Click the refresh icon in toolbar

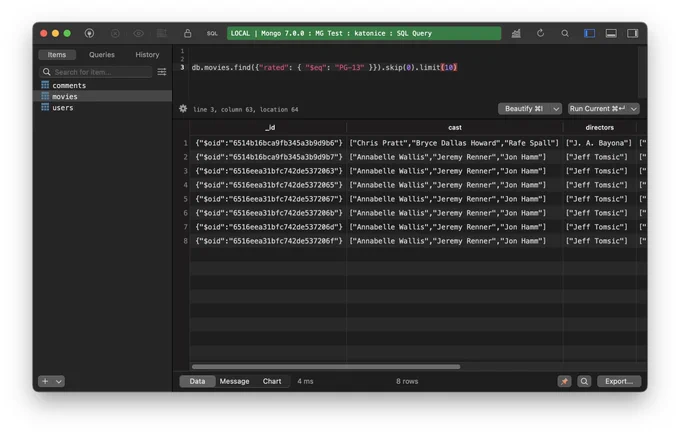click(x=540, y=33)
